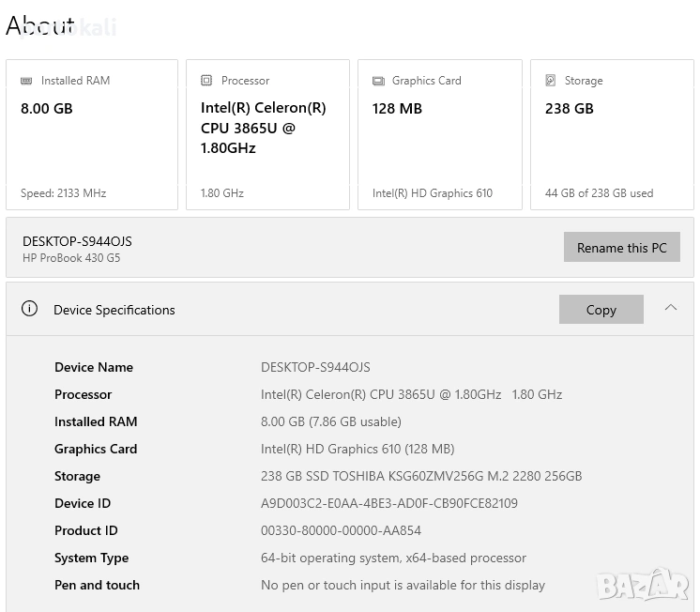Click the 44 GB of 238 GB used text

[x=599, y=193]
